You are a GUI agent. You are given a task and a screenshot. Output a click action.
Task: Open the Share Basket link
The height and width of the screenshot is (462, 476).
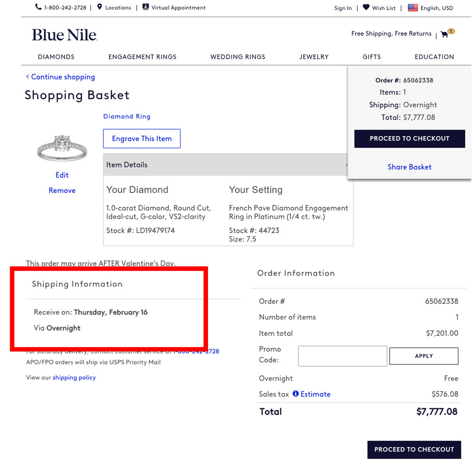[409, 167]
